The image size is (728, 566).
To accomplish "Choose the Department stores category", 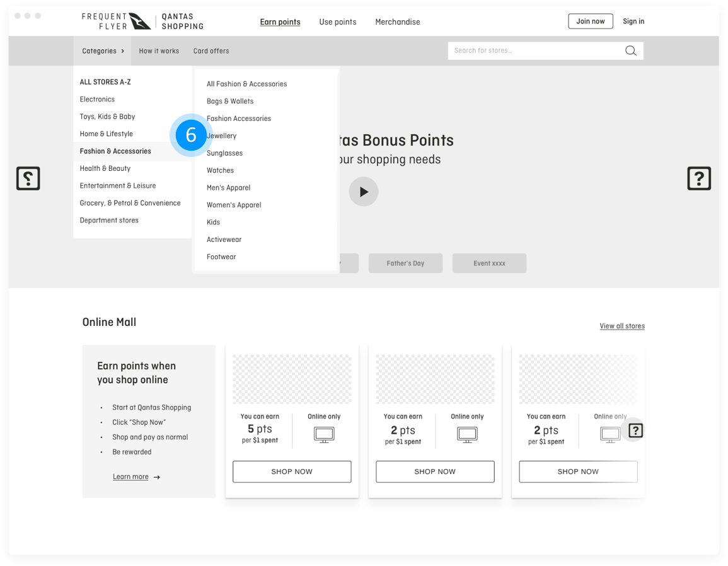I will tap(109, 221).
